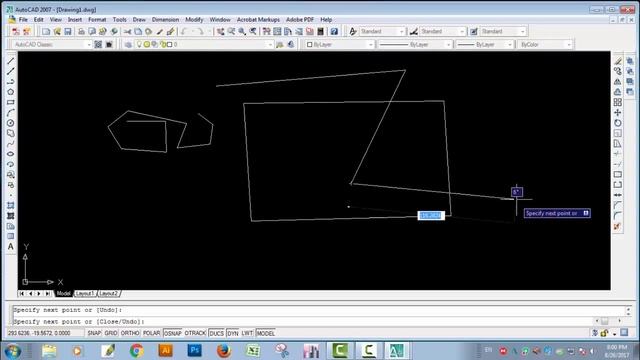Switch to the Layout1 tab
Screen dimensions: 640x360
[85, 293]
